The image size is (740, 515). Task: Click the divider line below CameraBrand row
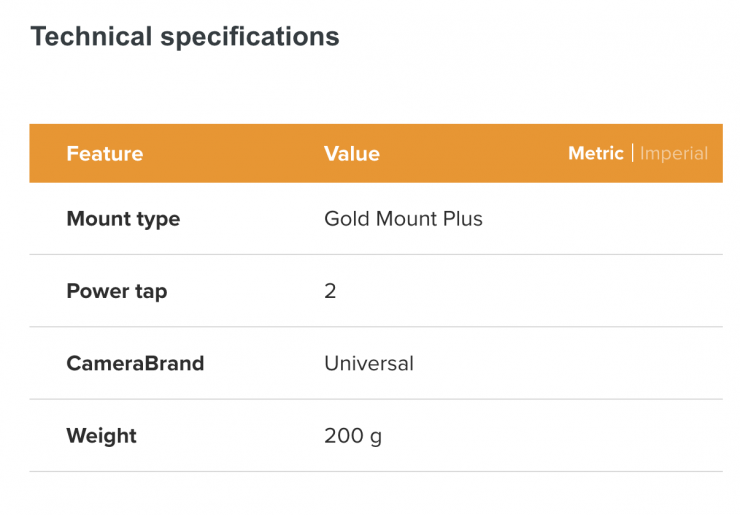(x=376, y=399)
